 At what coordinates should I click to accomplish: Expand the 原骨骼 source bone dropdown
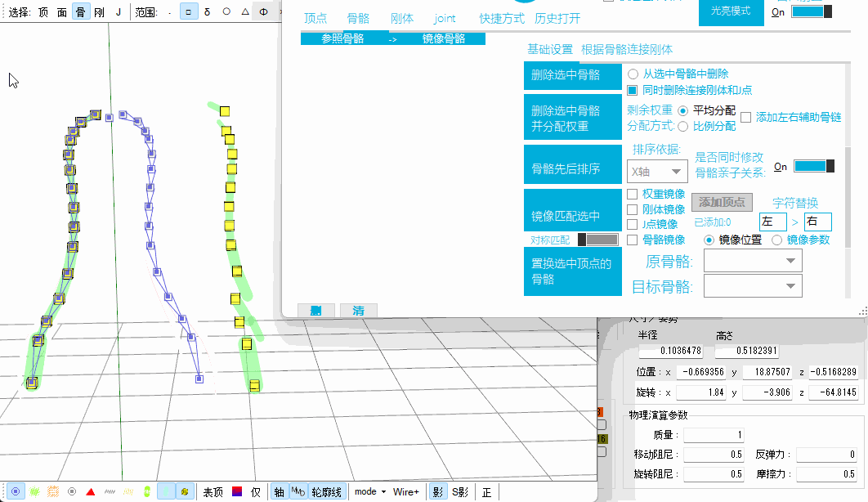753,261
